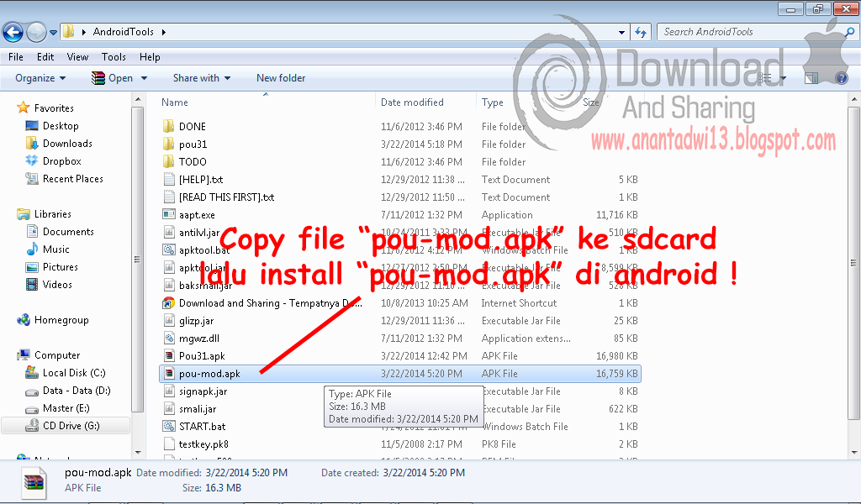Select the START.bat file icon
The width and height of the screenshot is (861, 504).
point(168,426)
